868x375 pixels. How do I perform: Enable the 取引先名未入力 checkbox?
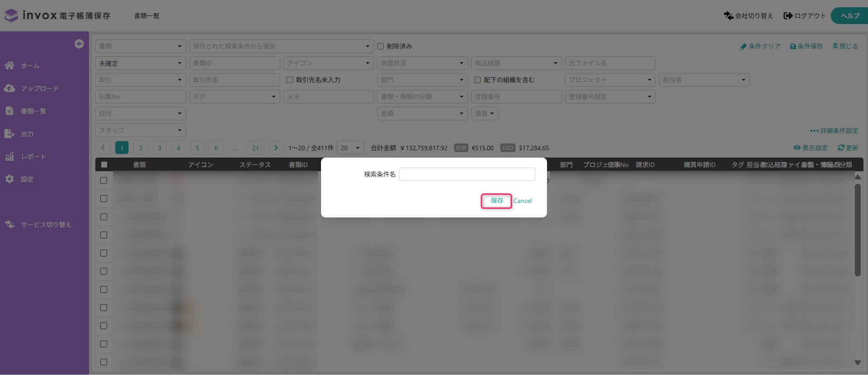[290, 80]
